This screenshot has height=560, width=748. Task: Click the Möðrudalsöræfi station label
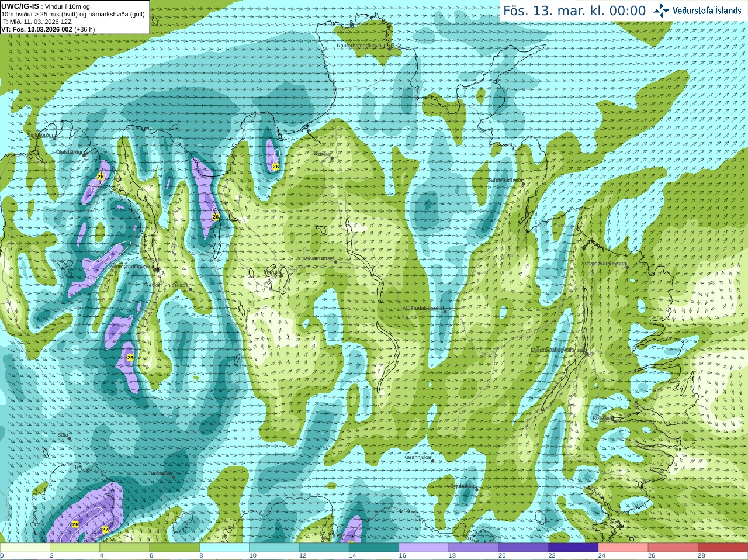(x=424, y=307)
